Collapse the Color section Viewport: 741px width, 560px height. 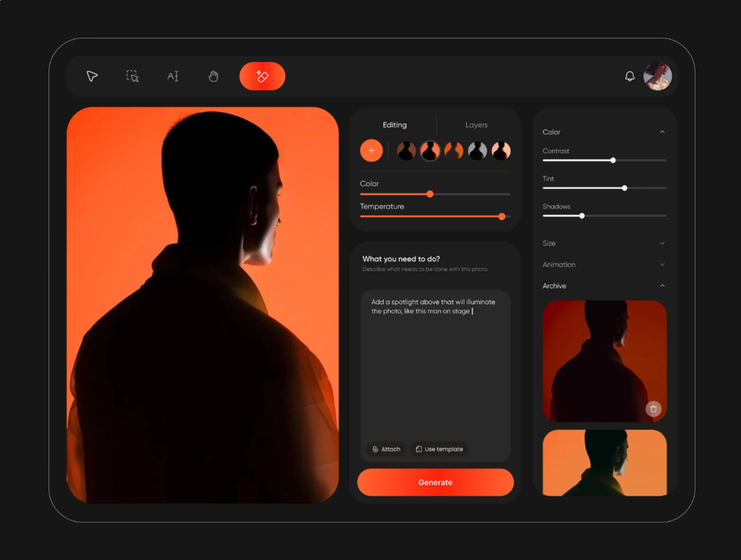point(662,132)
